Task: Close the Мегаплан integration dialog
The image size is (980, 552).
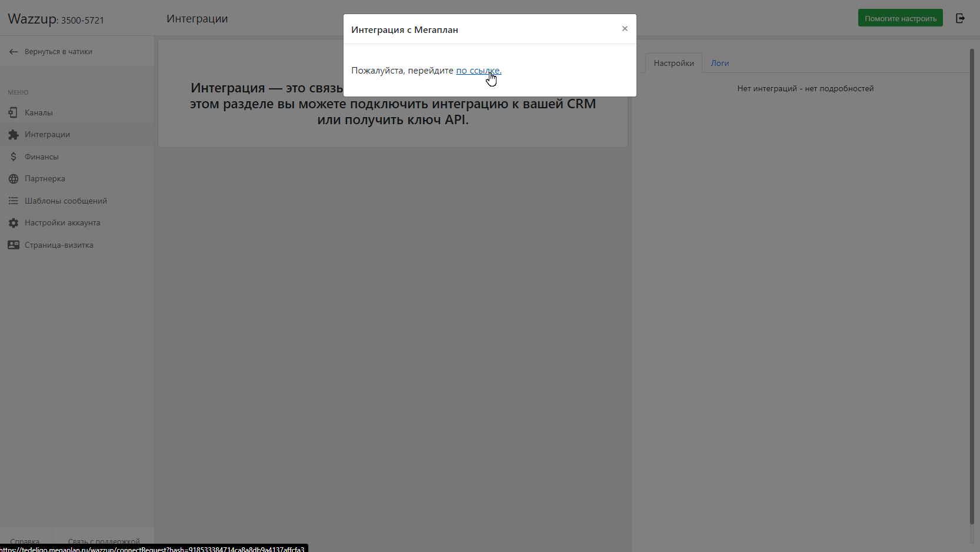Action: (x=625, y=29)
